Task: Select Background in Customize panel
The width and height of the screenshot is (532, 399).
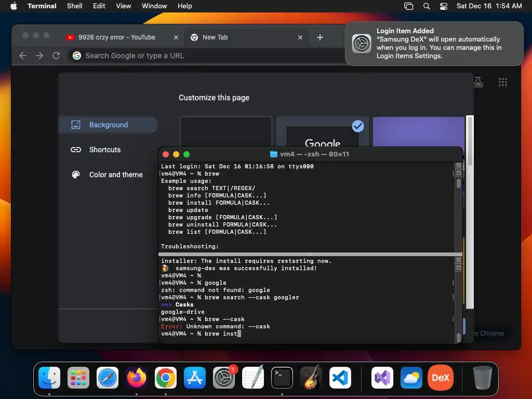Action: click(x=108, y=125)
